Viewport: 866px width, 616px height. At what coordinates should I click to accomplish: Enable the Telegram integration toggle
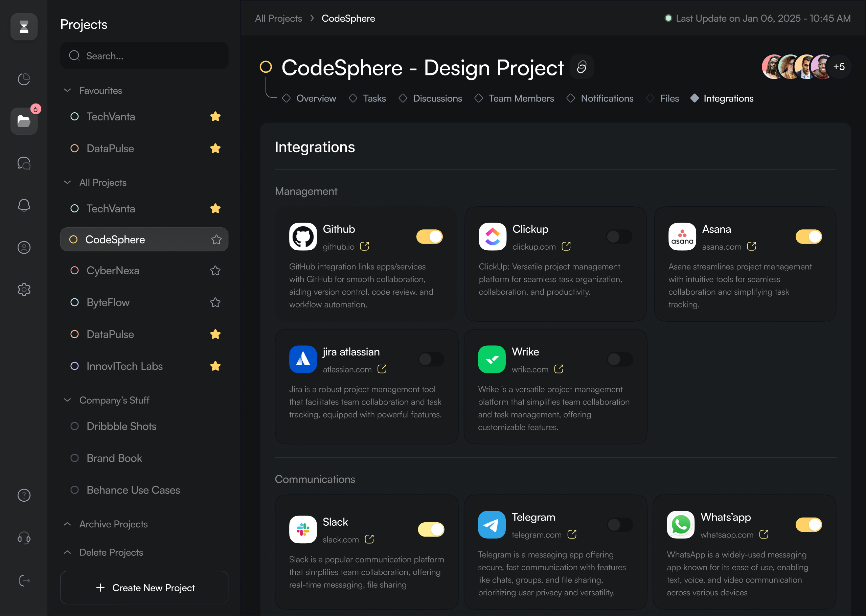pyautogui.click(x=620, y=525)
